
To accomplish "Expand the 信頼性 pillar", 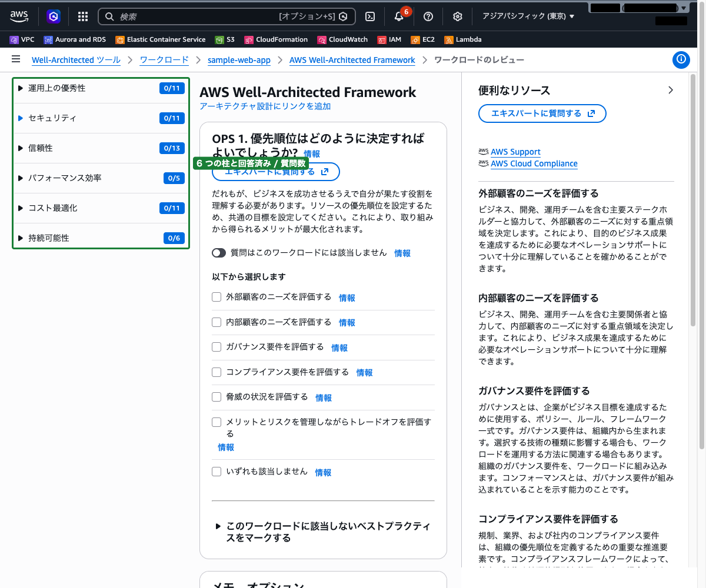I will tap(21, 148).
